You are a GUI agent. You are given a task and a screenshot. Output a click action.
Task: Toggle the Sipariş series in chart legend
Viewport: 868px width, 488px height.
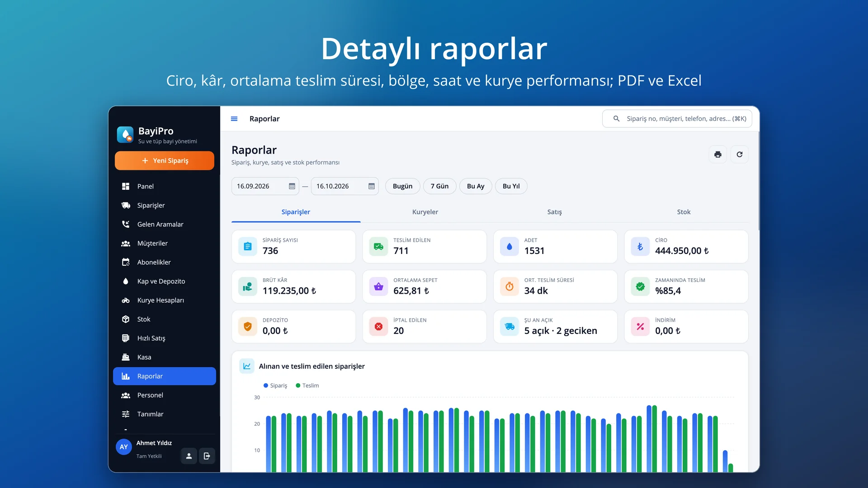(x=275, y=385)
